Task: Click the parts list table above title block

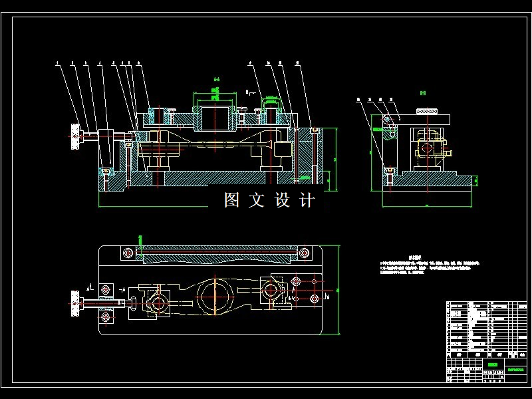Action: click(486, 329)
